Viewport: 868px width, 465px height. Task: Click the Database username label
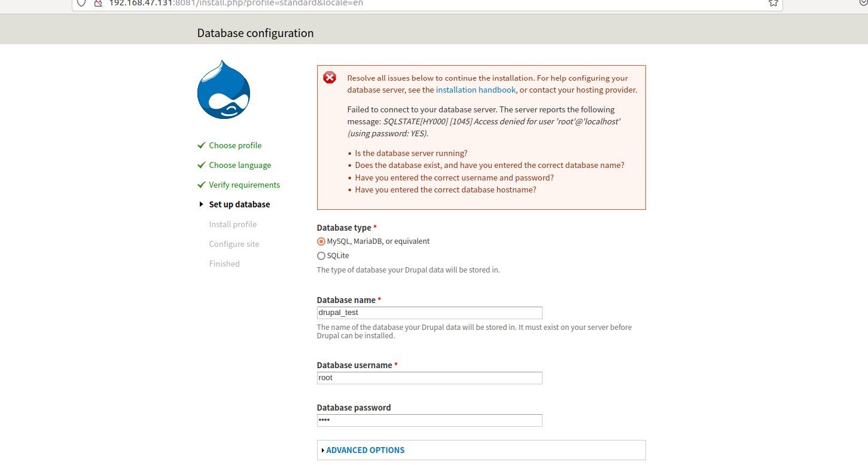click(357, 365)
